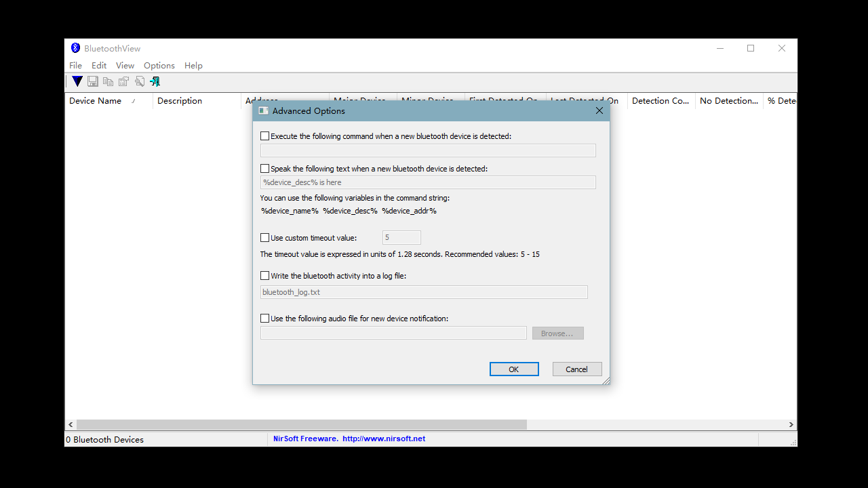The height and width of the screenshot is (488, 868).
Task: Visit the nirsoft.net link in status bar
Action: 384,439
